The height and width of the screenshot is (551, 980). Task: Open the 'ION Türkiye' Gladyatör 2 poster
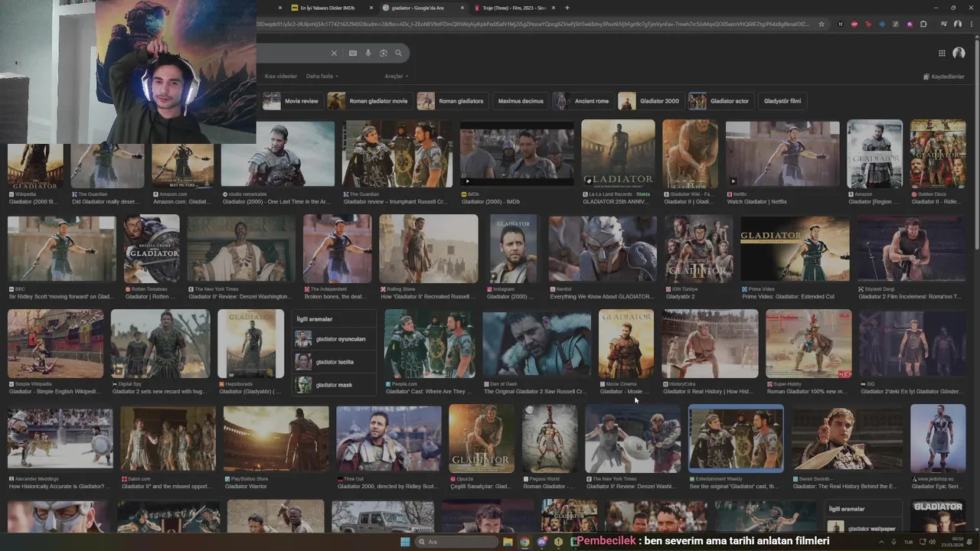(698, 249)
